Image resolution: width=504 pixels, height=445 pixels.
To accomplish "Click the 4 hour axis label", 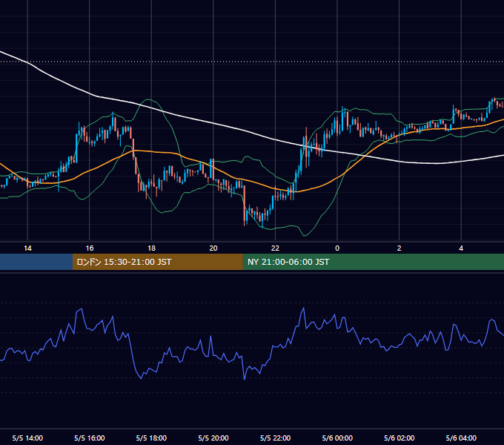I will click(x=461, y=248).
